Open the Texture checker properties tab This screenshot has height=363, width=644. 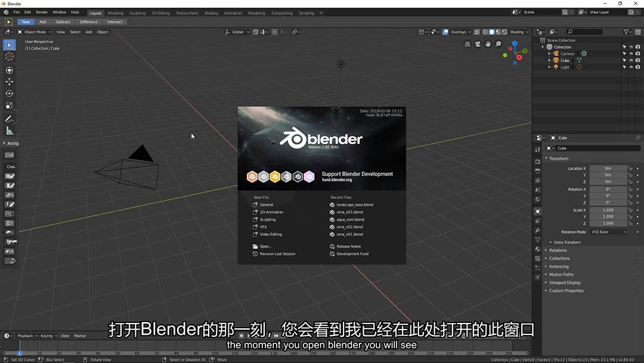[538, 259]
